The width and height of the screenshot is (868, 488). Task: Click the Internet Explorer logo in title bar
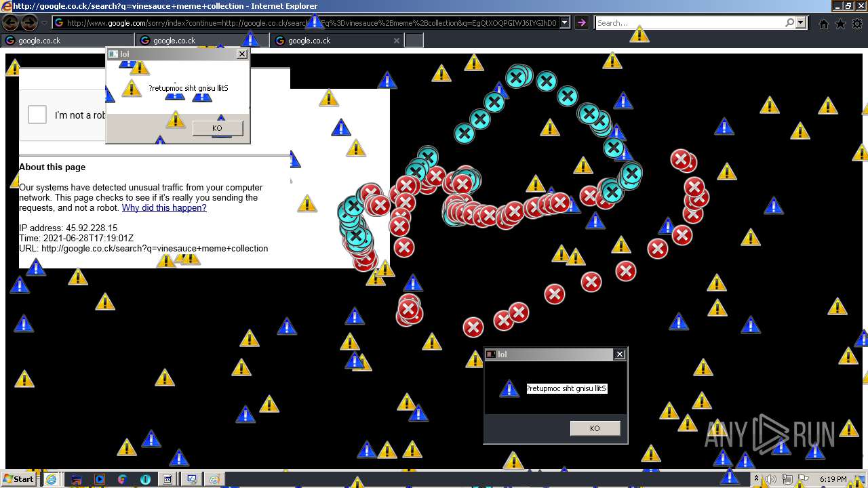click(x=6, y=6)
